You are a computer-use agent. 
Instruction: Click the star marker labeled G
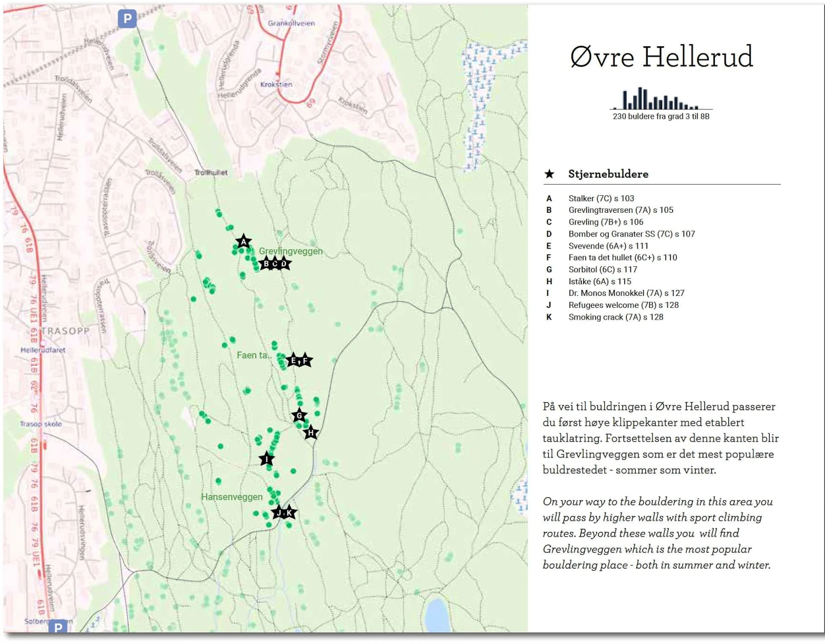coord(299,416)
